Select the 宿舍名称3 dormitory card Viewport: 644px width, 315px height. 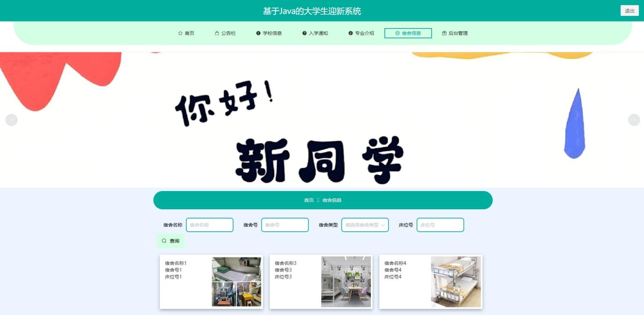[320, 281]
